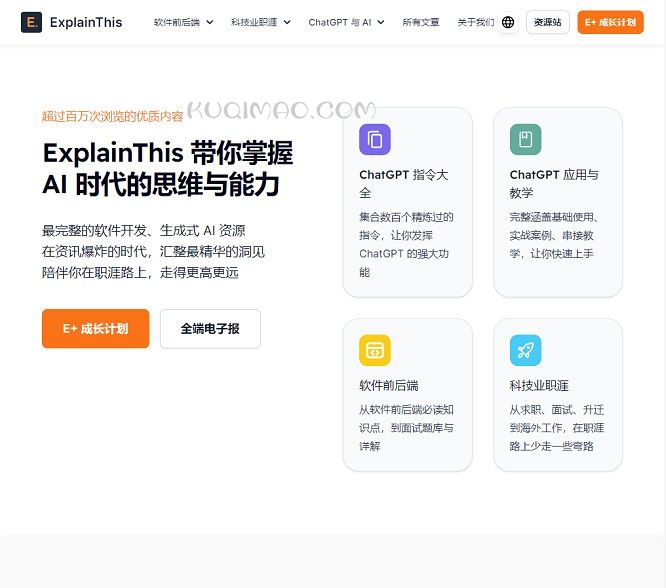
Task: Click the description 完整涵盖基础使用
Action: (554, 235)
